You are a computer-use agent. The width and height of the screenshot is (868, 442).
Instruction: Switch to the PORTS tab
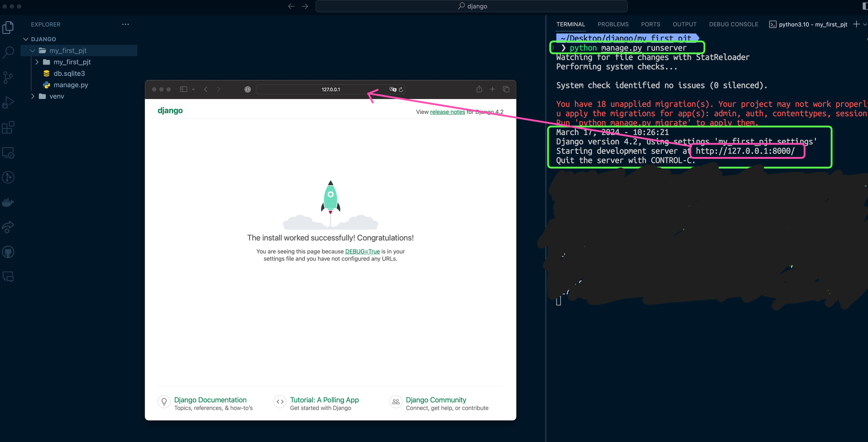(x=650, y=24)
